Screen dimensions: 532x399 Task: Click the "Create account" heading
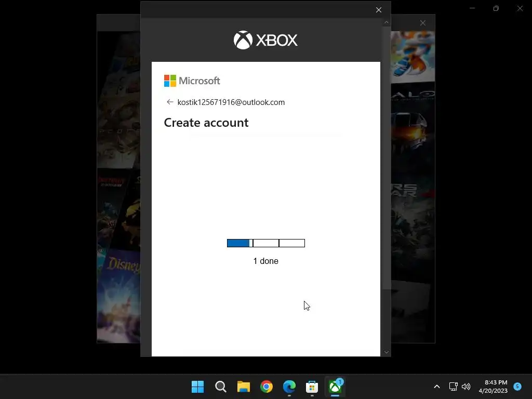(206, 123)
